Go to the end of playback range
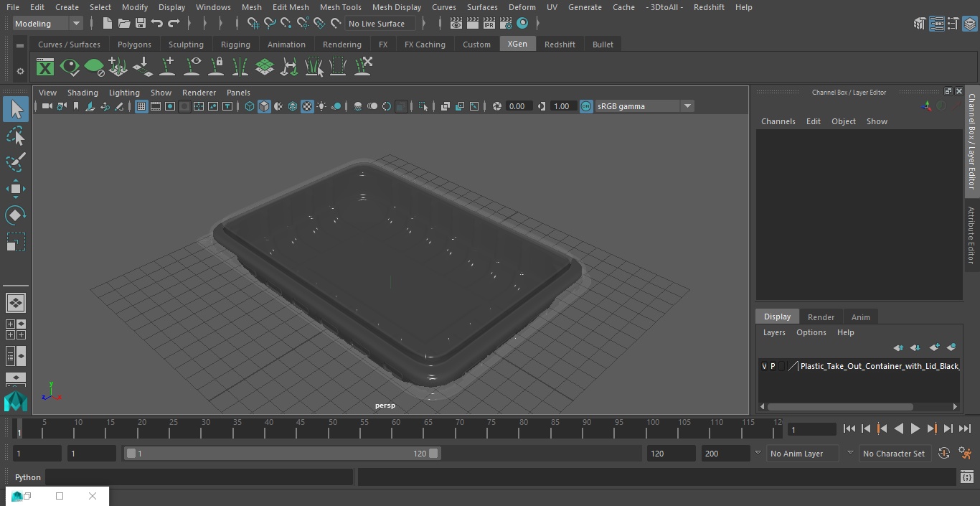Screen dimensions: 980x506 965,428
